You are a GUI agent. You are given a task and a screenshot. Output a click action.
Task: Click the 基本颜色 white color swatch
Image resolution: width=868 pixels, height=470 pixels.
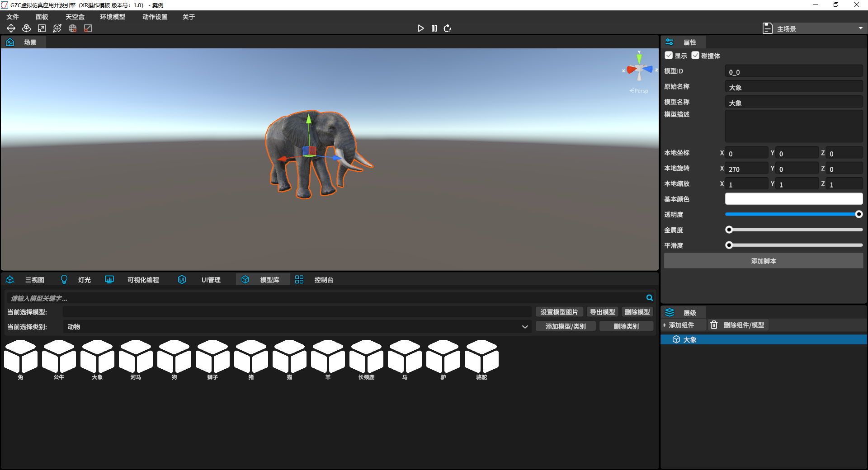793,199
